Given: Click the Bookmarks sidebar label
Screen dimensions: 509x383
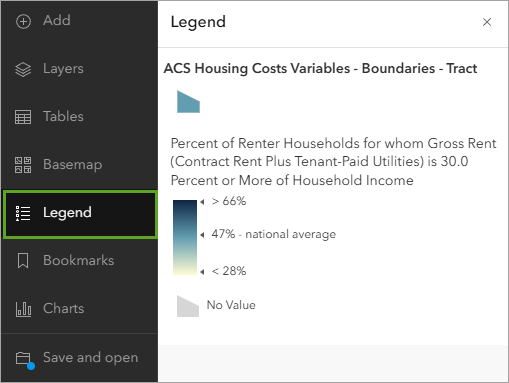Looking at the screenshot, I should [x=78, y=261].
